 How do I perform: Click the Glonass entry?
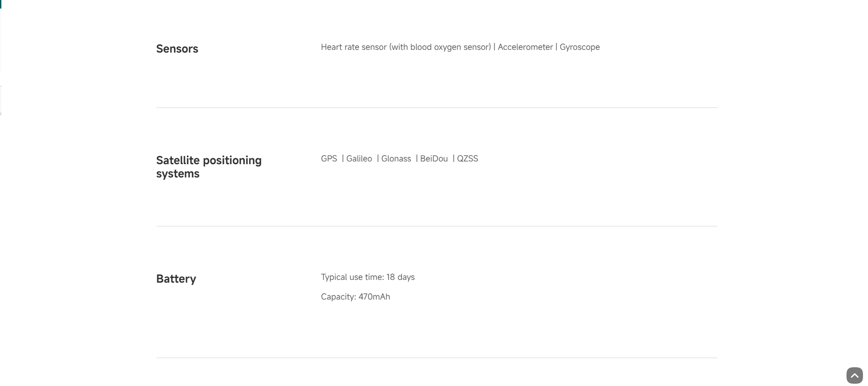[396, 159]
